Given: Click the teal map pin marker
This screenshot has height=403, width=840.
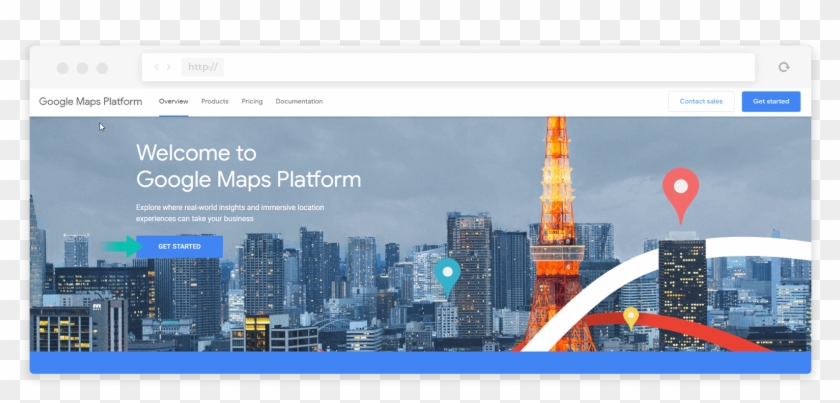Looking at the screenshot, I should [x=447, y=278].
